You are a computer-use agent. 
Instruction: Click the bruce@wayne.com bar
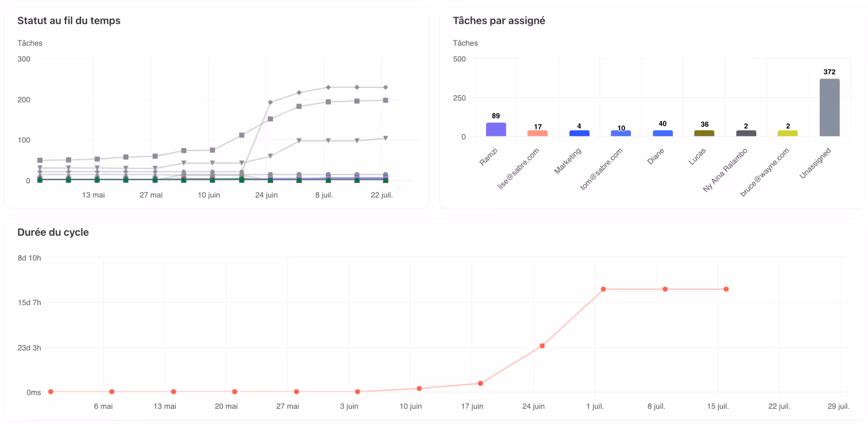[x=788, y=133]
